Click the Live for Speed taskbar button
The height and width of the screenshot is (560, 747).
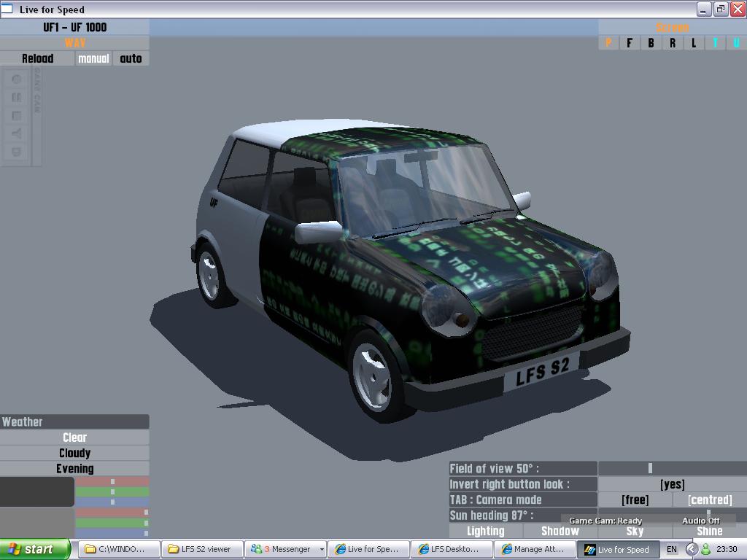point(618,550)
